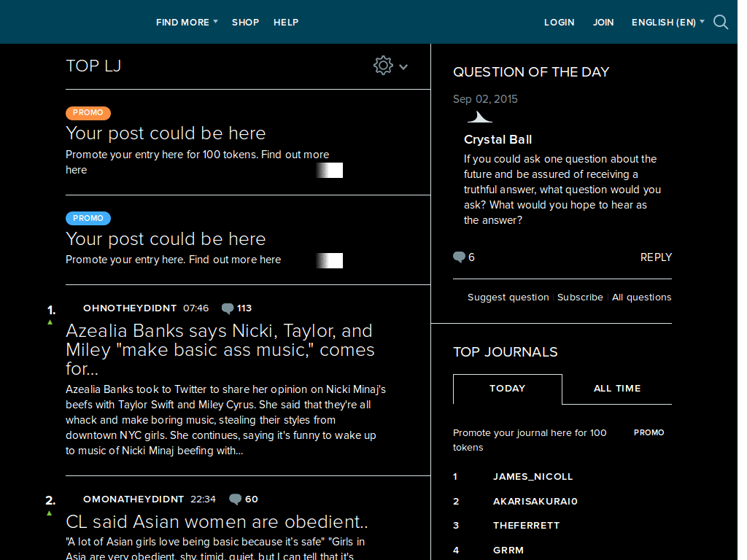Open the HELP menu item
This screenshot has width=747, height=560.
[x=286, y=23]
